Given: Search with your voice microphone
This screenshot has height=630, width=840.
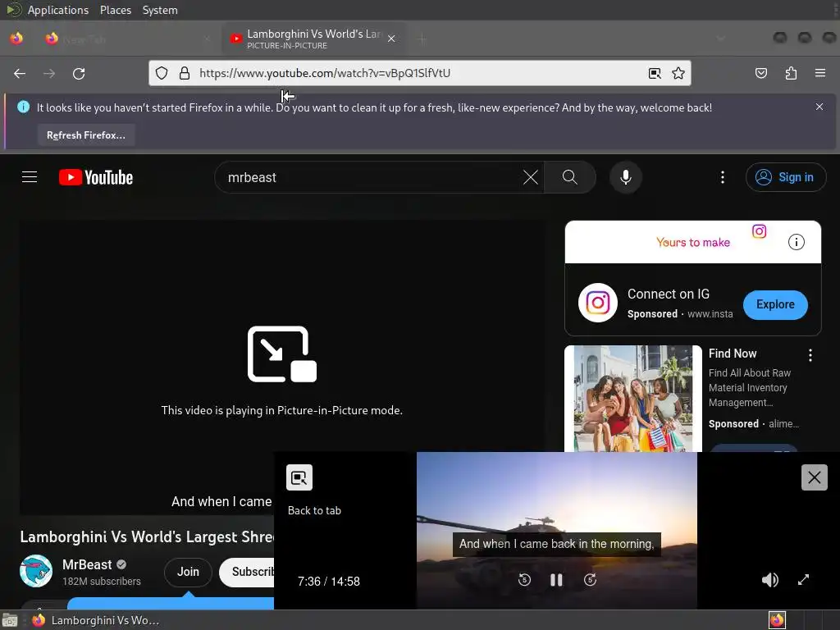Looking at the screenshot, I should tap(626, 177).
